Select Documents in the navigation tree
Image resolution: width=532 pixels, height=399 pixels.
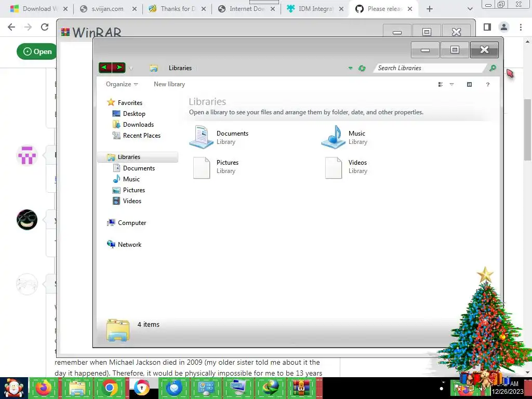point(134,168)
